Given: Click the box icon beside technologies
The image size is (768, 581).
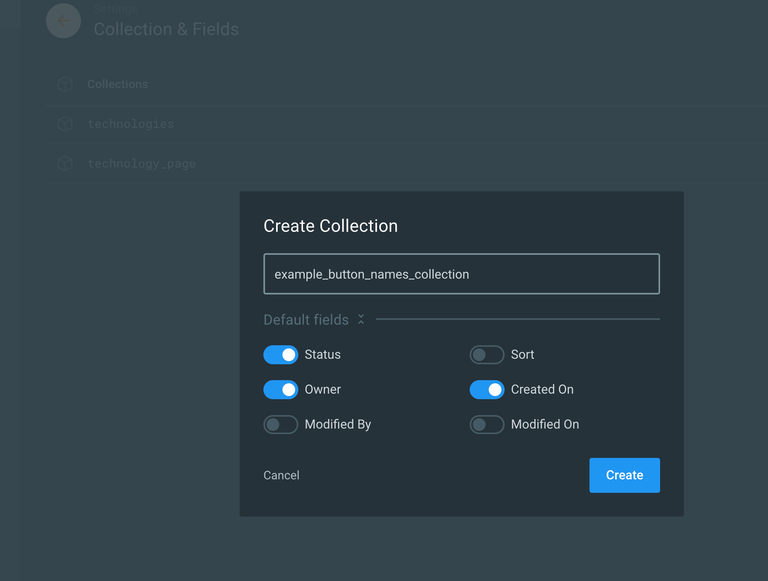Looking at the screenshot, I should pos(65,124).
